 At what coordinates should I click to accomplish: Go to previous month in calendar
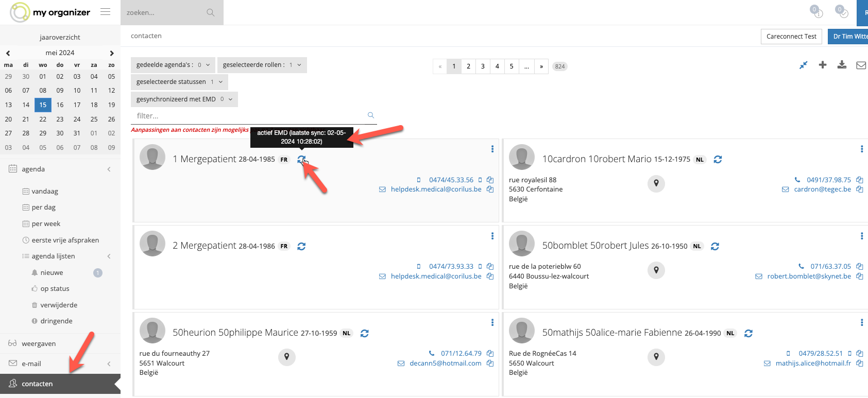coord(8,53)
